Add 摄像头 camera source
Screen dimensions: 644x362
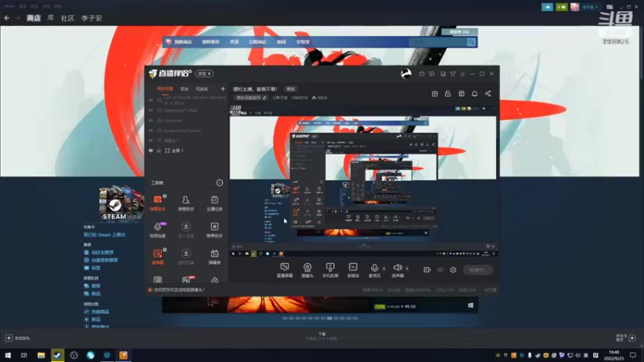308,270
